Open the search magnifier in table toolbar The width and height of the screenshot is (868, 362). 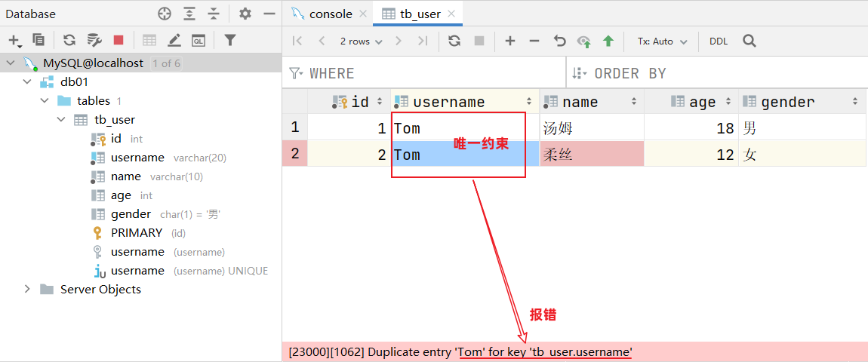pyautogui.click(x=749, y=41)
